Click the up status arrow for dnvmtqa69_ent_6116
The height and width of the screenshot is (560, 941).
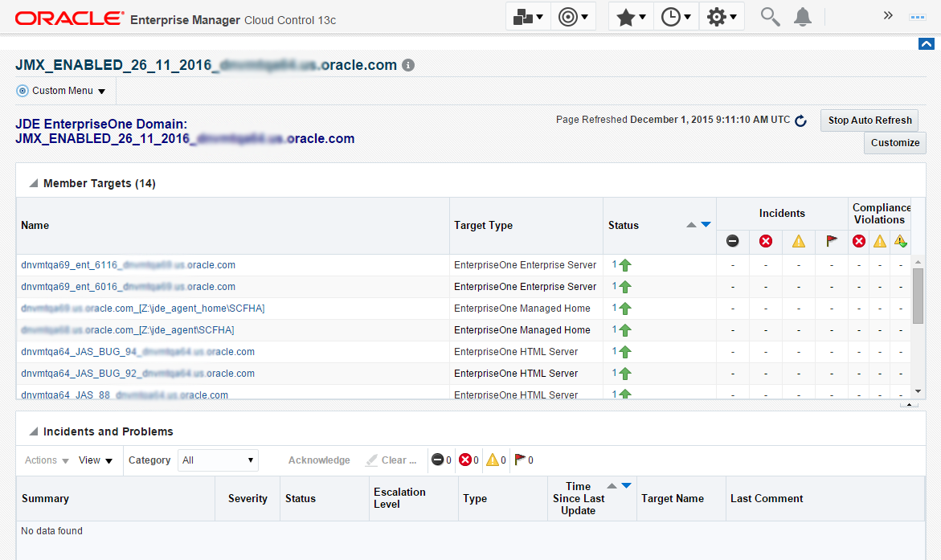coord(624,264)
